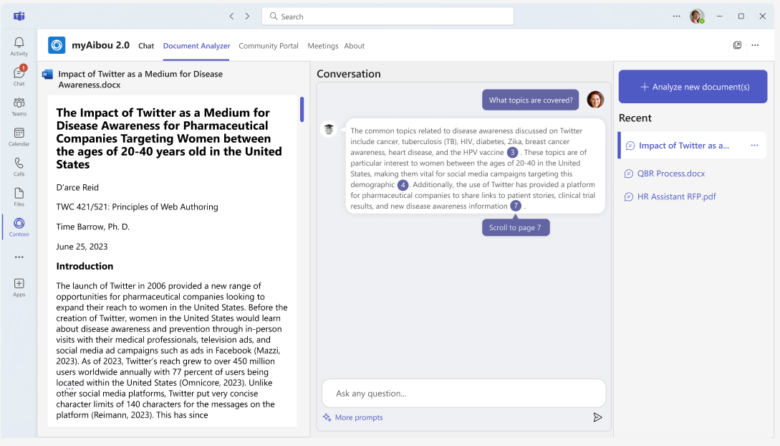The width and height of the screenshot is (780, 446).
Task: Go back with the left arrow
Action: click(x=231, y=16)
